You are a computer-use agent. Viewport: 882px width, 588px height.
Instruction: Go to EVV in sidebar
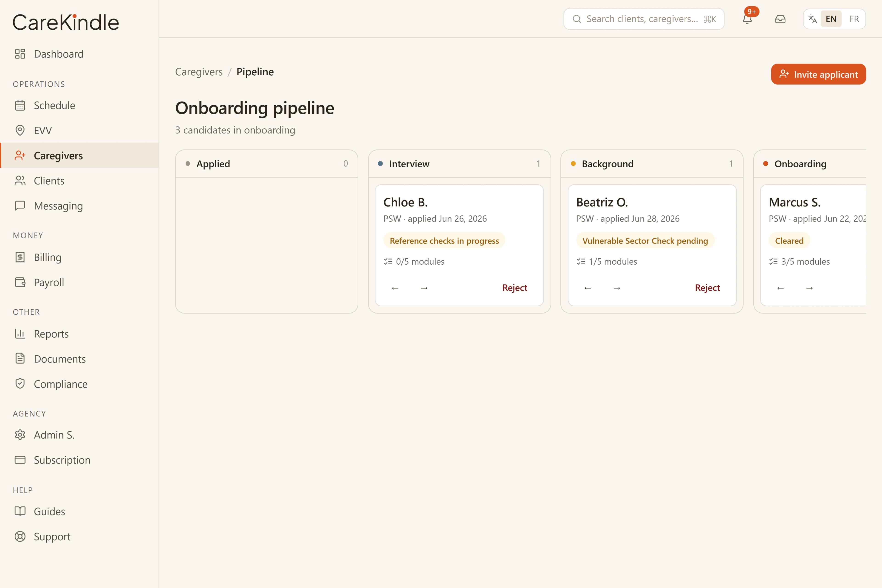coord(79,130)
